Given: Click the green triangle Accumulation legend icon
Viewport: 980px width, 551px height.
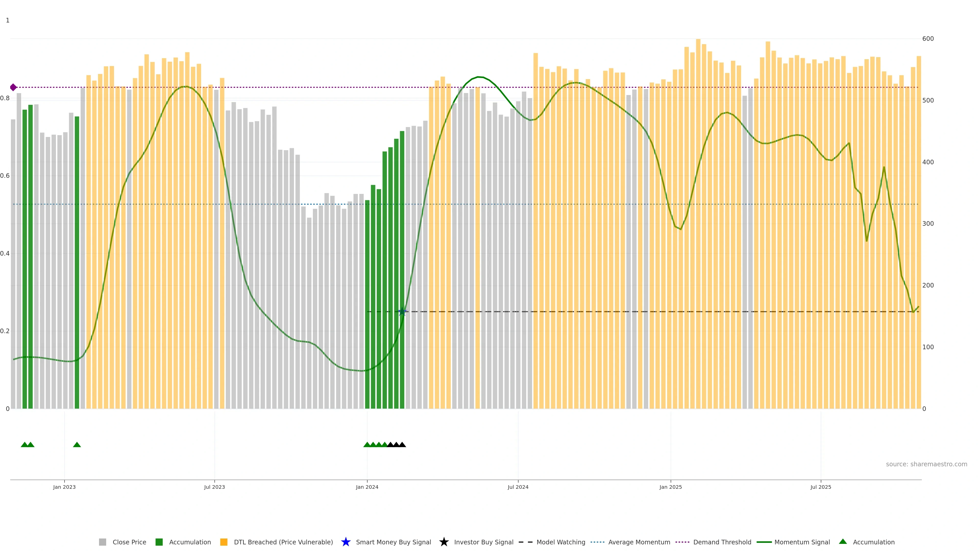Looking at the screenshot, I should [x=843, y=542].
